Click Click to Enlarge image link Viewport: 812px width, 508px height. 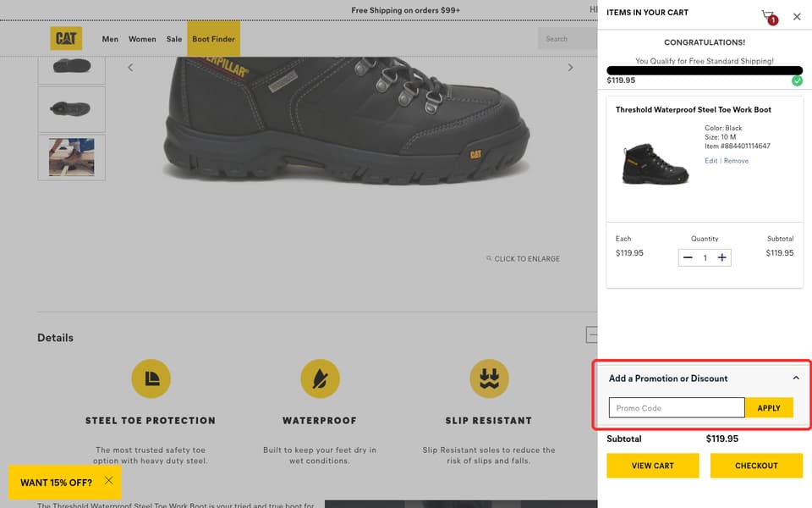tap(523, 259)
